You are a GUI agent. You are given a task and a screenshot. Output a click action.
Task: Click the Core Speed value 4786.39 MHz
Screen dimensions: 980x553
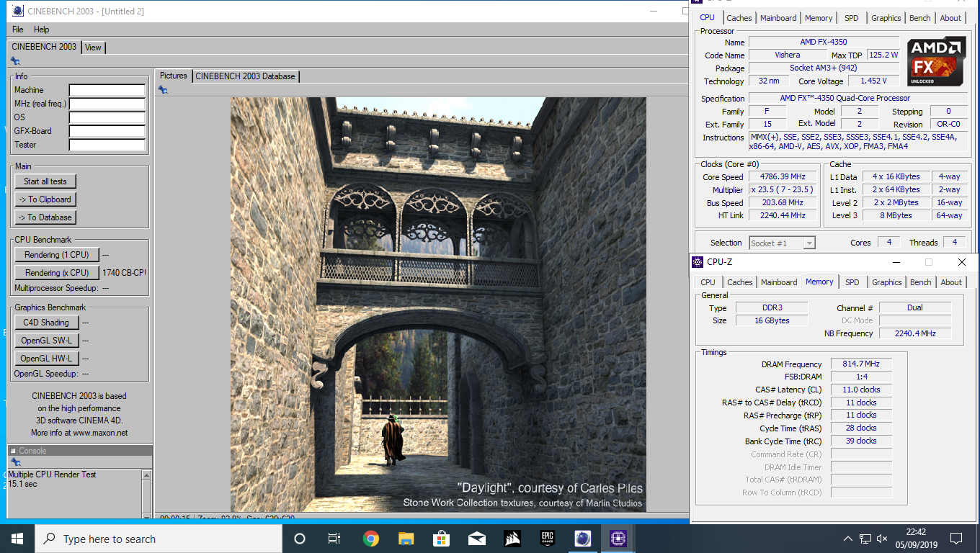tap(783, 176)
